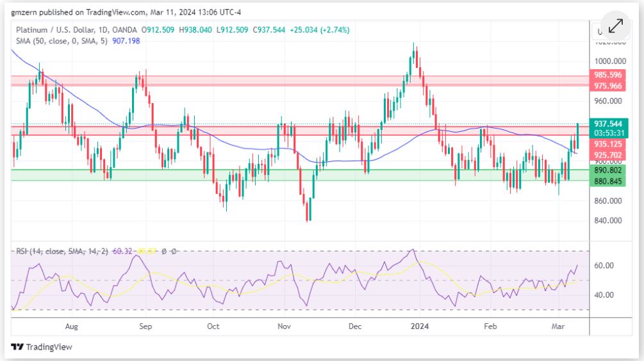
Task: Click the 975.966 red price label
Action: coord(608,85)
